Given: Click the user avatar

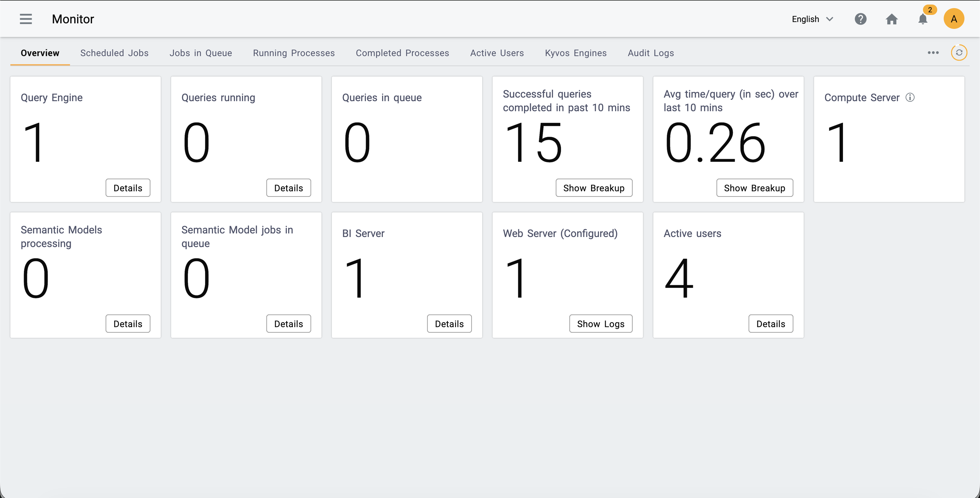Looking at the screenshot, I should pos(954,19).
